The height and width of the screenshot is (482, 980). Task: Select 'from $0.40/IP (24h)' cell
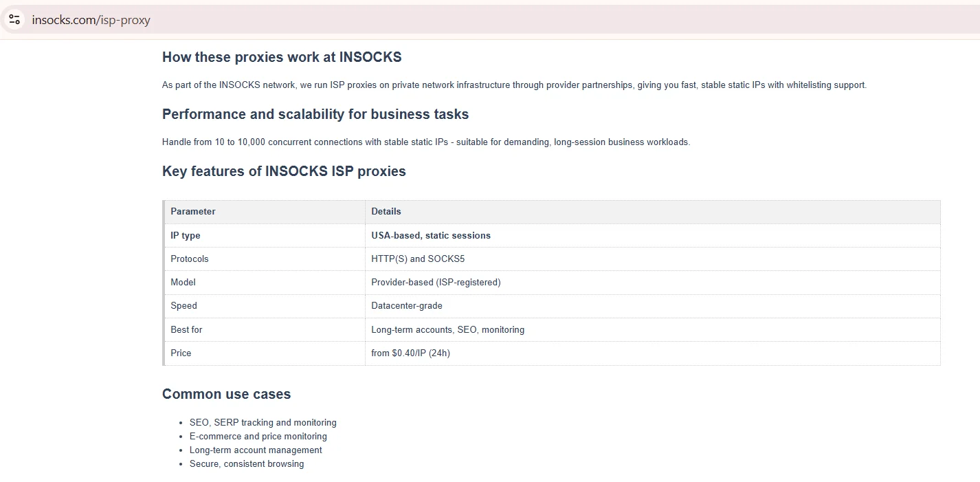[x=652, y=353]
